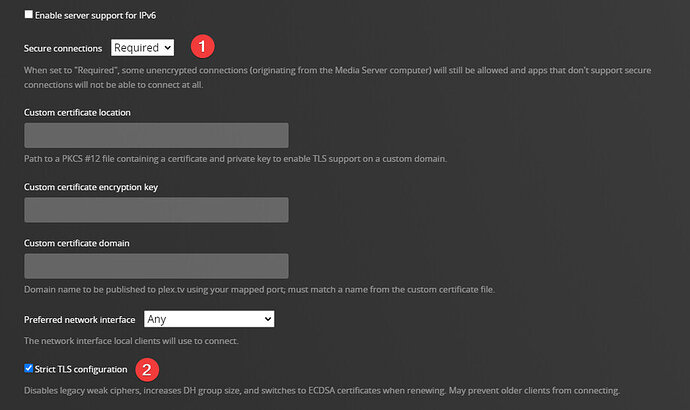The image size is (690, 410).
Task: Click the red number 1 badge
Action: [x=203, y=46]
